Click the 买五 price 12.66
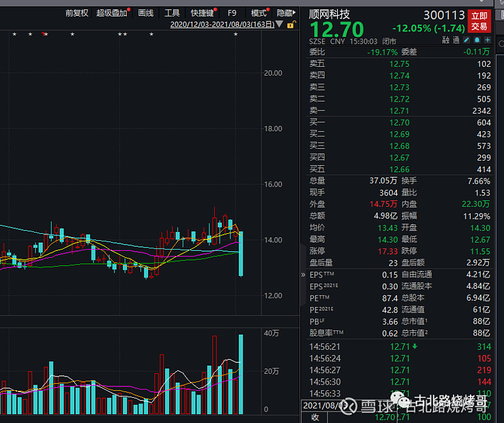Image resolution: width=504 pixels, height=423 pixels. pyautogui.click(x=399, y=170)
